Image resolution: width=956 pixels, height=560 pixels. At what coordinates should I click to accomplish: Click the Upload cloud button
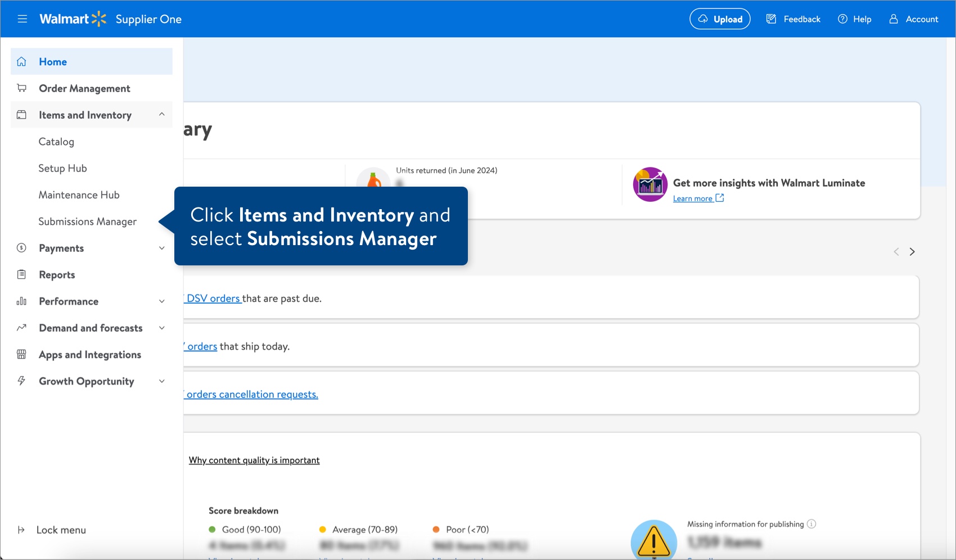tap(720, 19)
